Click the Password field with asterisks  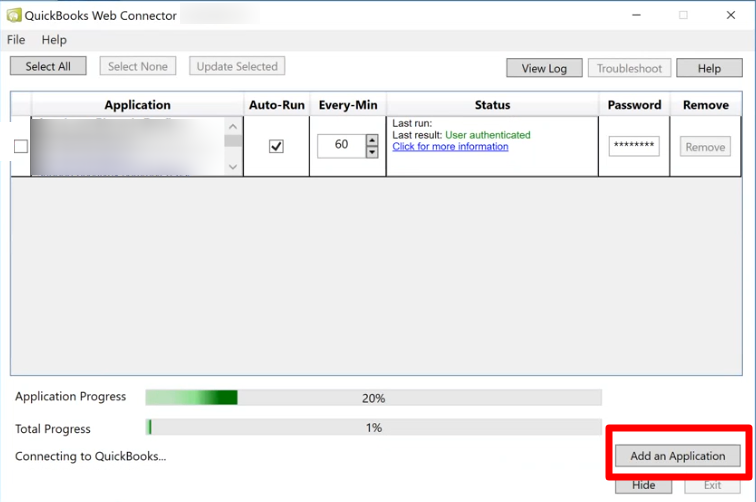click(634, 146)
